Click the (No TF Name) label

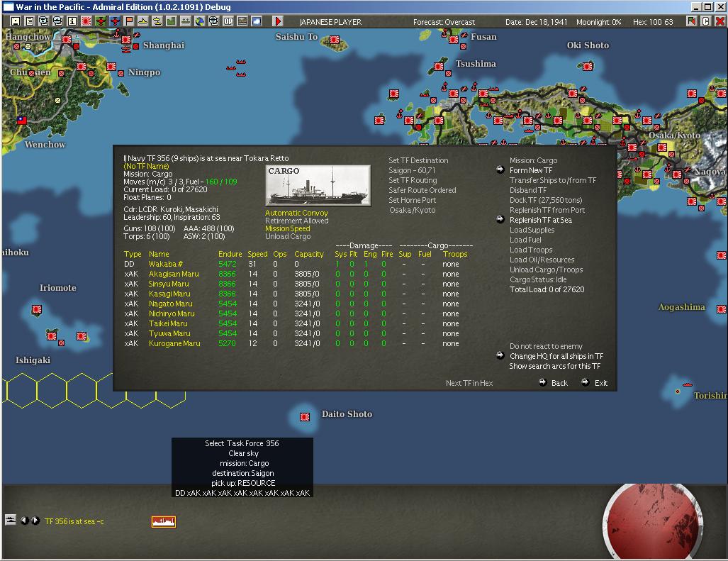pos(146,166)
